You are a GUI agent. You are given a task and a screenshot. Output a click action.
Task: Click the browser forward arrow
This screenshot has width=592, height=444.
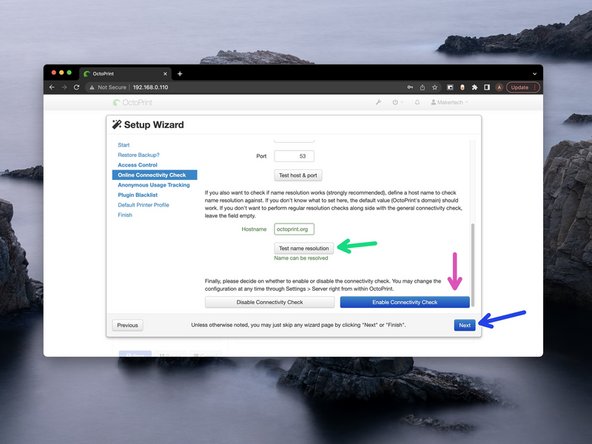coord(64,87)
